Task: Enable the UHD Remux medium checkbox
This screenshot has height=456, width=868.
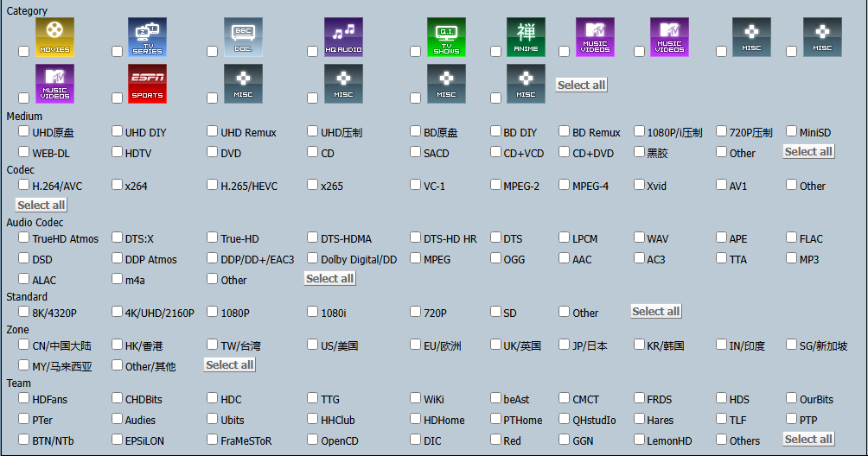Action: coord(213,132)
